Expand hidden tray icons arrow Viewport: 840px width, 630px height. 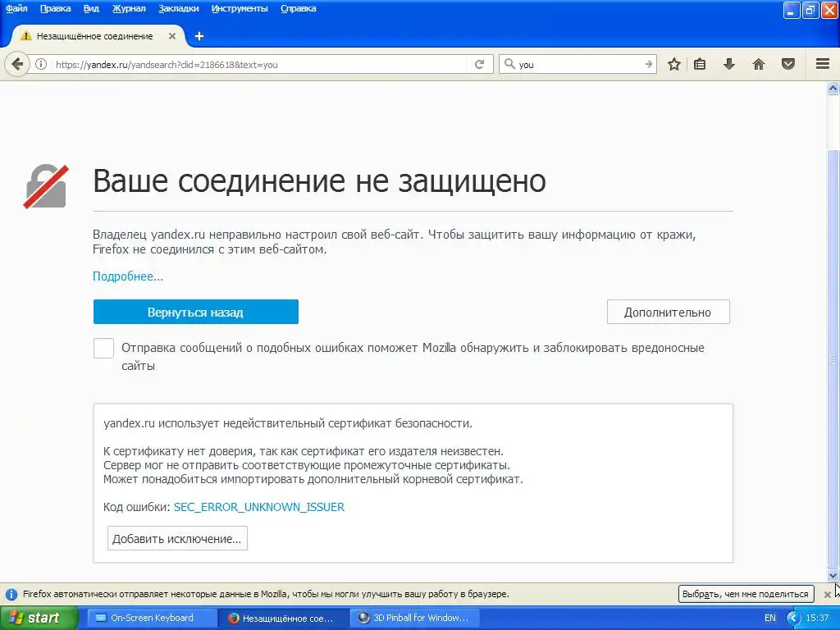[x=793, y=619]
